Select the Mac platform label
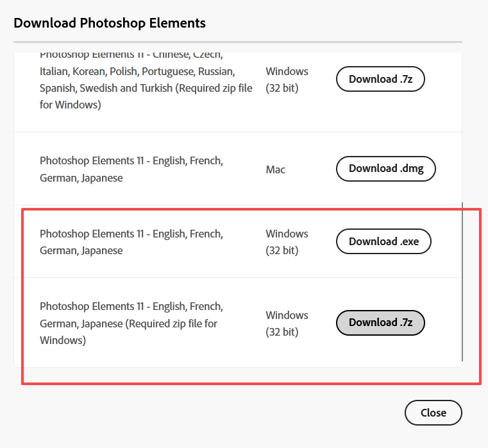Image resolution: width=488 pixels, height=448 pixels. pyautogui.click(x=276, y=170)
